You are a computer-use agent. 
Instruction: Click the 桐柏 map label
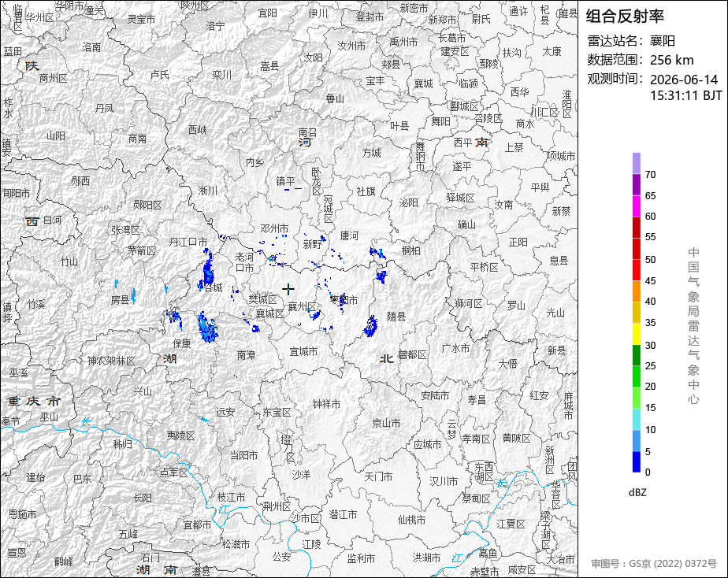(411, 250)
